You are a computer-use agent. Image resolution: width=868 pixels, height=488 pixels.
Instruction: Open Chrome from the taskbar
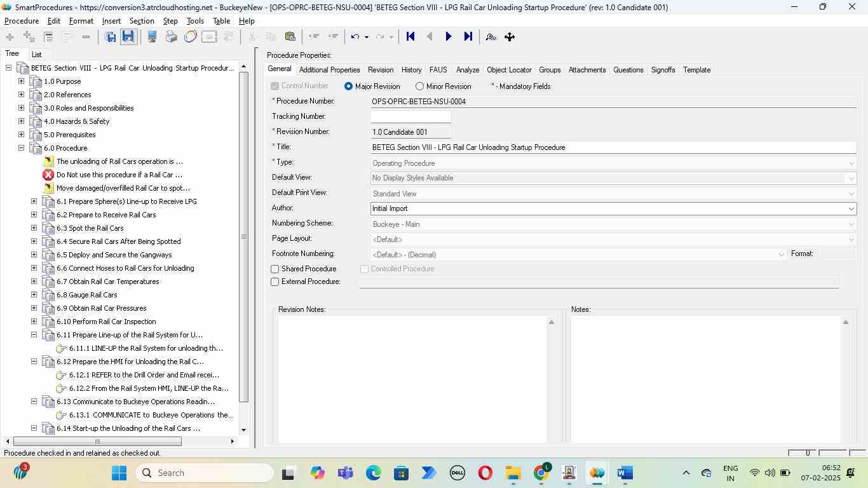coord(541,473)
